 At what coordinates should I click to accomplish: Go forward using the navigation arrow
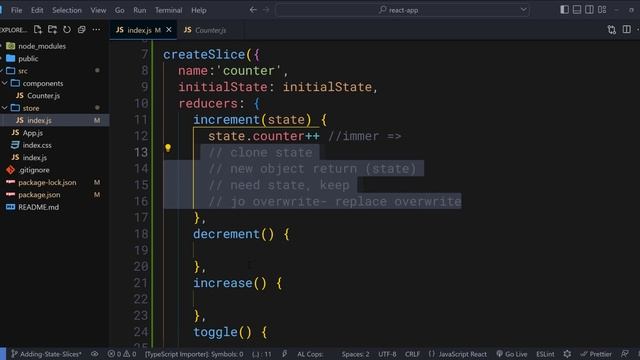click(x=266, y=10)
